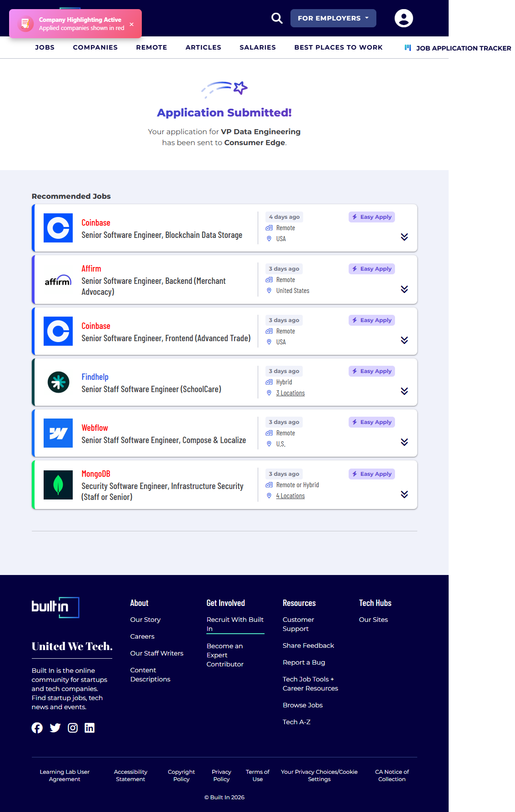Open Built In Facebook page icon
Image resolution: width=515 pixels, height=812 pixels.
(x=37, y=728)
